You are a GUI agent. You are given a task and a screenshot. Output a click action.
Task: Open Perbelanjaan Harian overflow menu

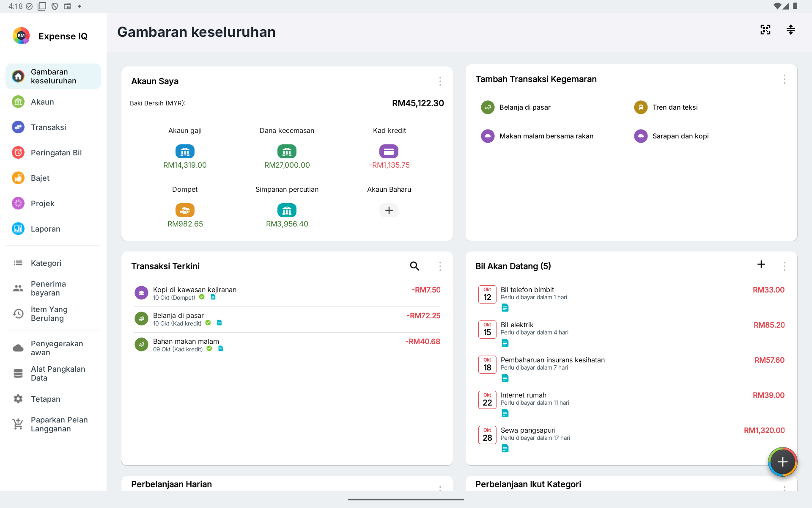[x=440, y=488]
